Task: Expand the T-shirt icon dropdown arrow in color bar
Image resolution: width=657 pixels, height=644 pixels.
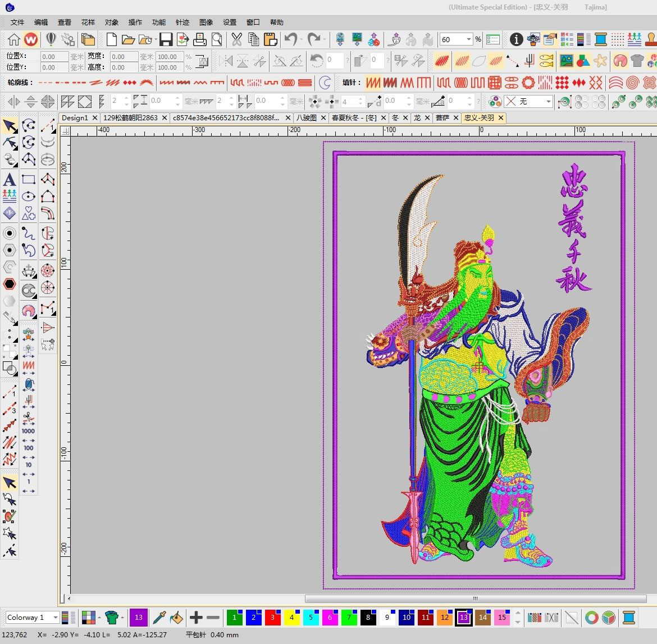Action: click(122, 618)
